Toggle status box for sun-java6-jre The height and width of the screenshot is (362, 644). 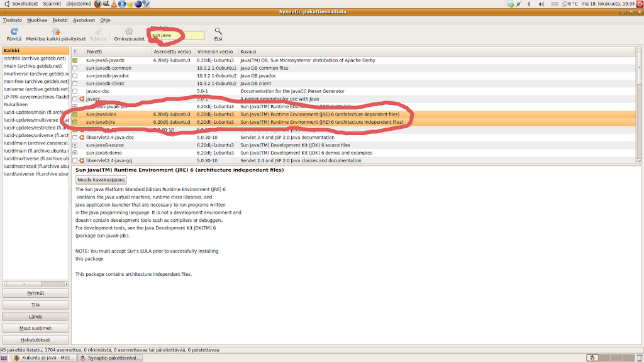click(75, 122)
